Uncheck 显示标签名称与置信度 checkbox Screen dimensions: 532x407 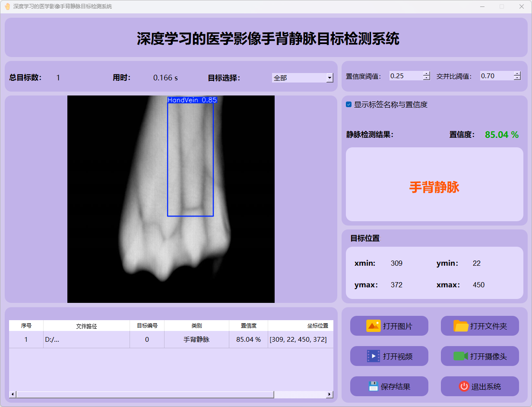[349, 105]
